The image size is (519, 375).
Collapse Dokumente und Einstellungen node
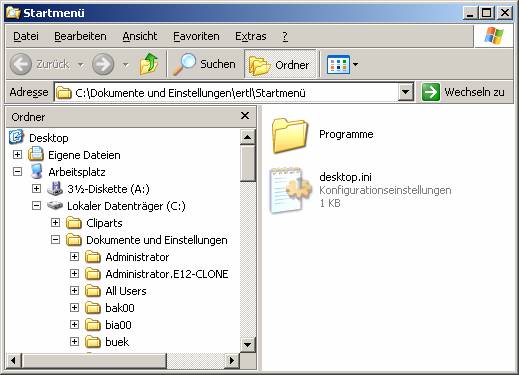tap(55, 240)
